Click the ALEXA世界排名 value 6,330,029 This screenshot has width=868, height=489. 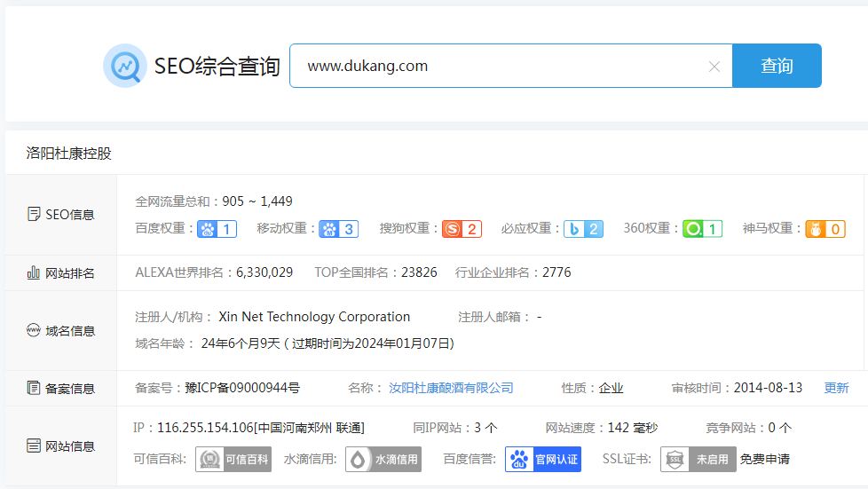point(264,272)
